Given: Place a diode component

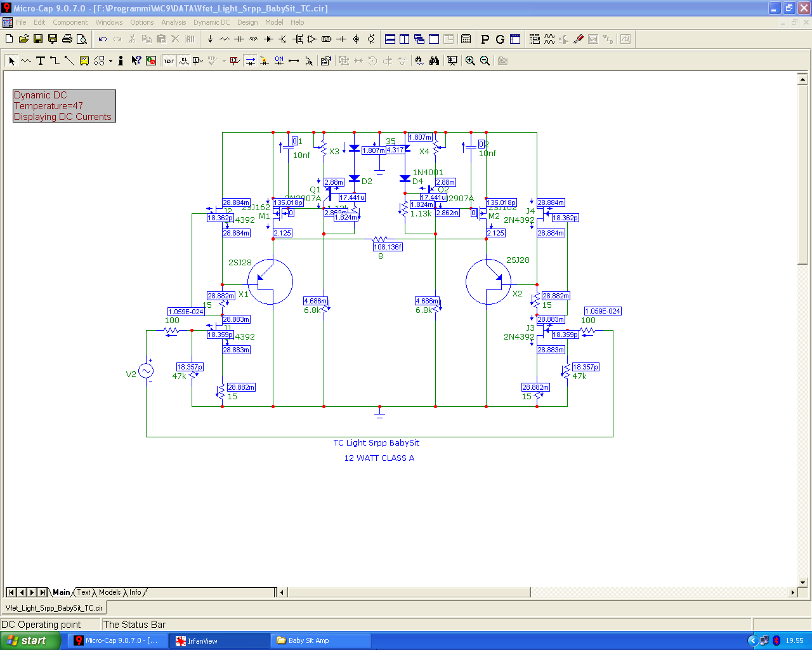Looking at the screenshot, I should (268, 39).
